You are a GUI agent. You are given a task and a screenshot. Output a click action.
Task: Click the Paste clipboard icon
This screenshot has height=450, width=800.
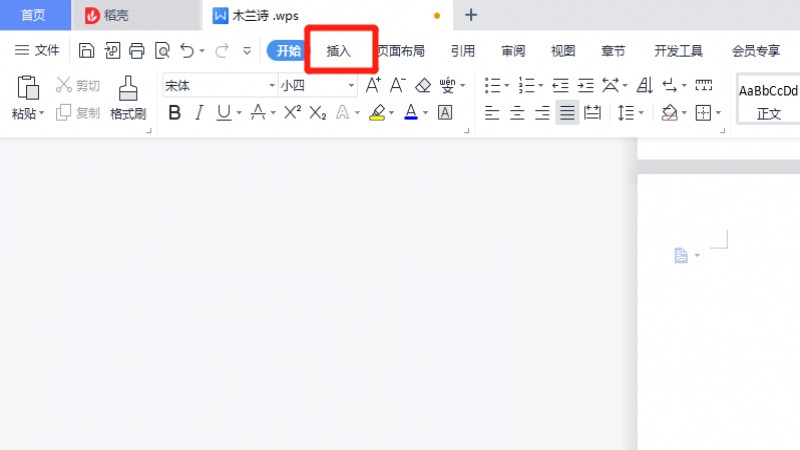[x=28, y=87]
